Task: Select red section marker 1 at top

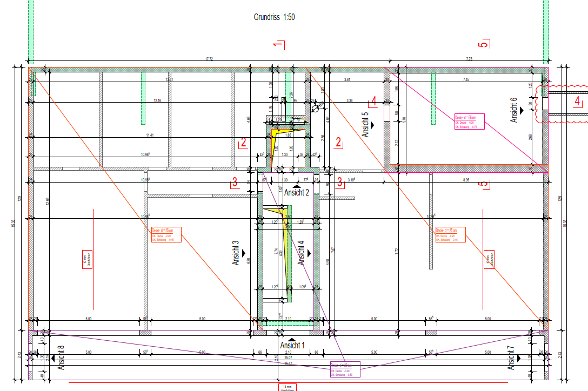Action: point(279,45)
